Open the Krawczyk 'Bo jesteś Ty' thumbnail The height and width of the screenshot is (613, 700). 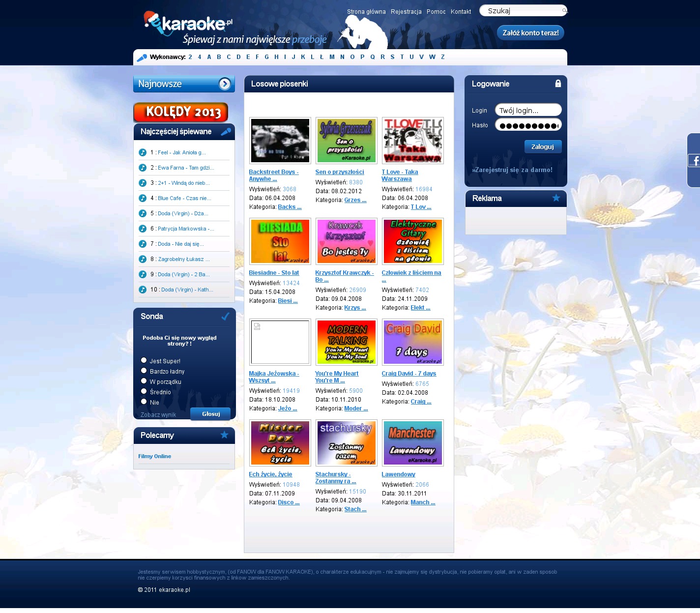pos(347,241)
